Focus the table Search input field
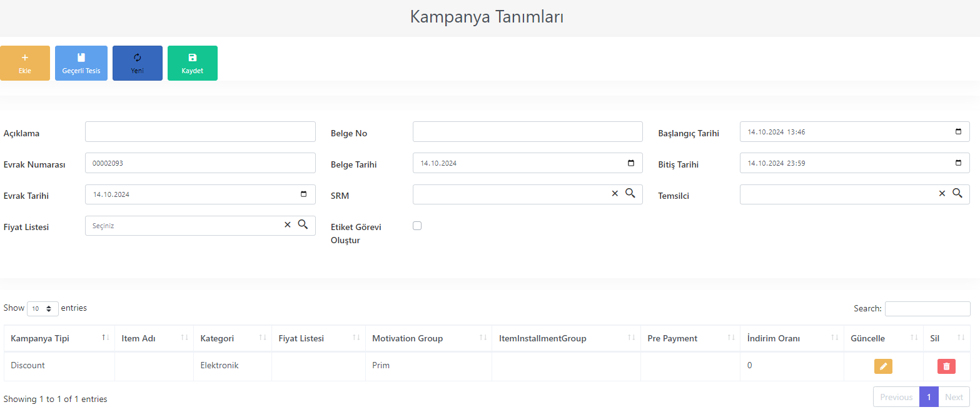The image size is (980, 417). click(927, 309)
